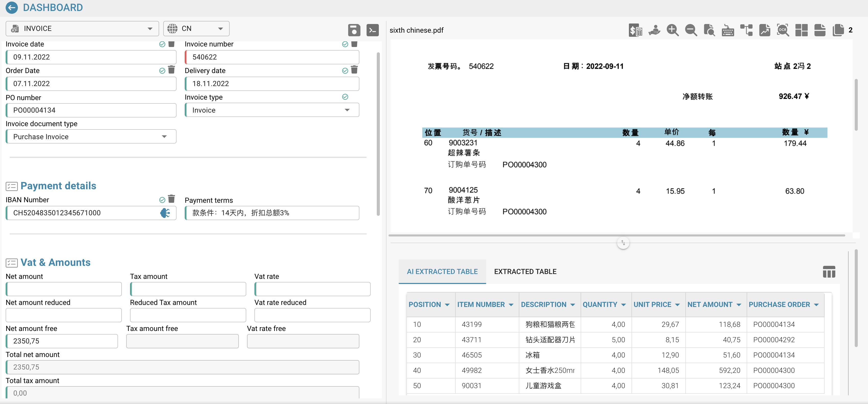The width and height of the screenshot is (868, 404).
Task: Click the dollar calculator icon
Action: coord(635,30)
